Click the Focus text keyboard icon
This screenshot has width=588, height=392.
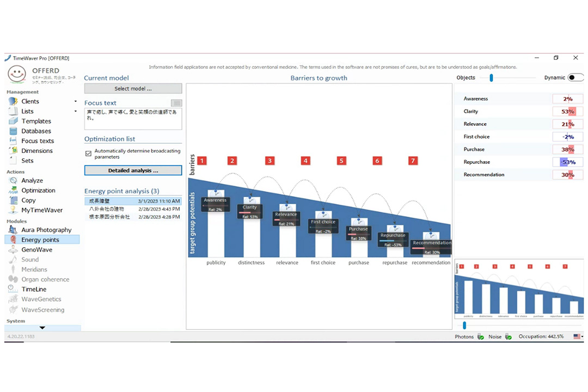pos(176,103)
